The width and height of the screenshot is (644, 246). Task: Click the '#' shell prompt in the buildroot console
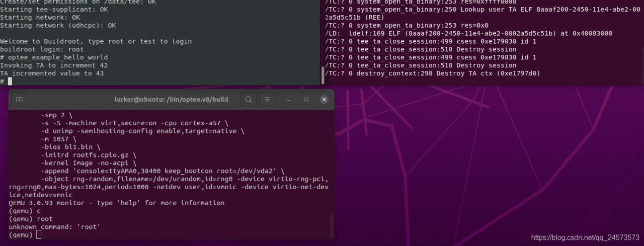pyautogui.click(x=2, y=81)
